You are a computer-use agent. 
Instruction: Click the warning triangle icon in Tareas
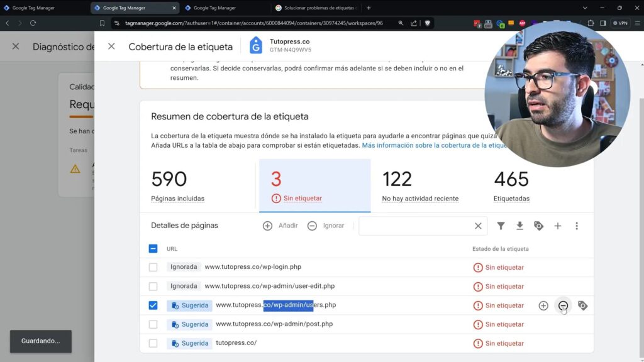[75, 168]
